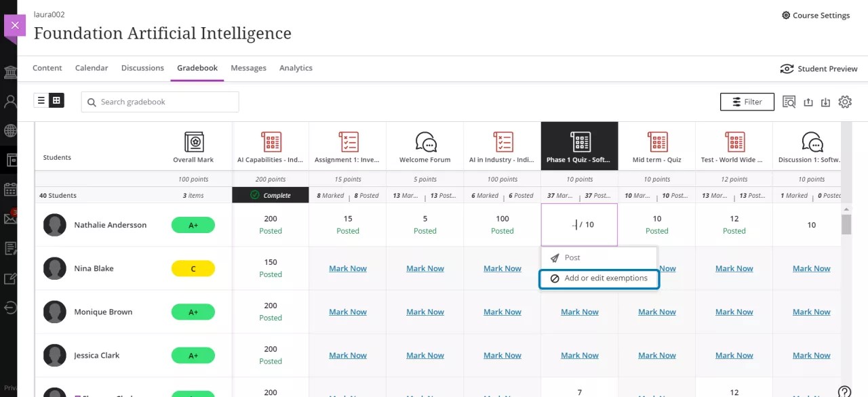Switch gradebook to list view
The image size is (868, 397).
(41, 100)
